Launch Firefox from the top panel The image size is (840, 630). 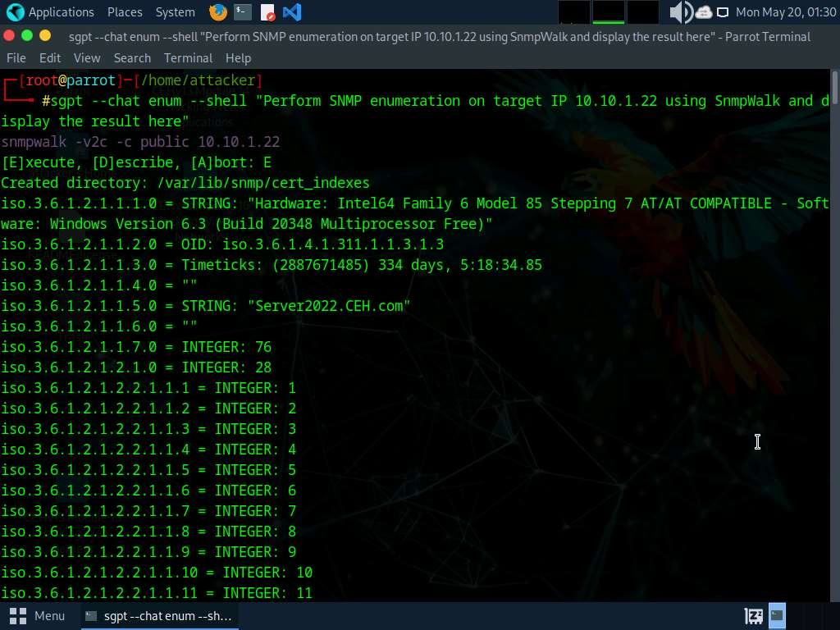tap(217, 12)
